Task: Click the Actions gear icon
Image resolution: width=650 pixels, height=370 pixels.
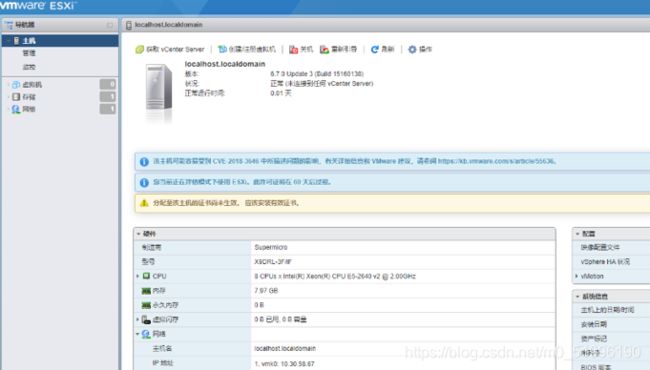Action: pos(412,49)
